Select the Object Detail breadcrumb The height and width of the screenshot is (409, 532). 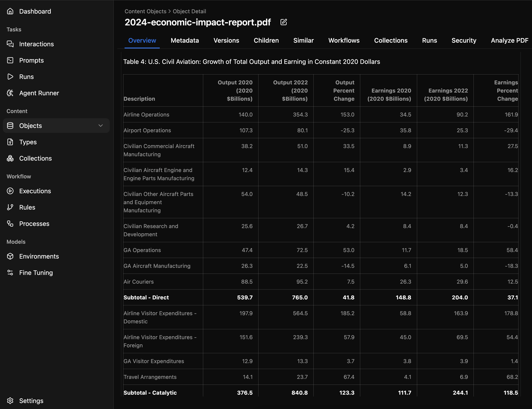pos(189,11)
